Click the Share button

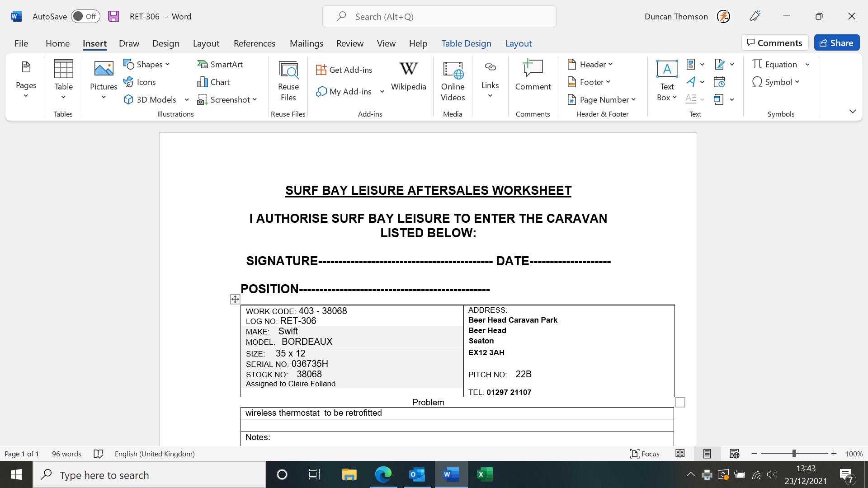pos(836,42)
